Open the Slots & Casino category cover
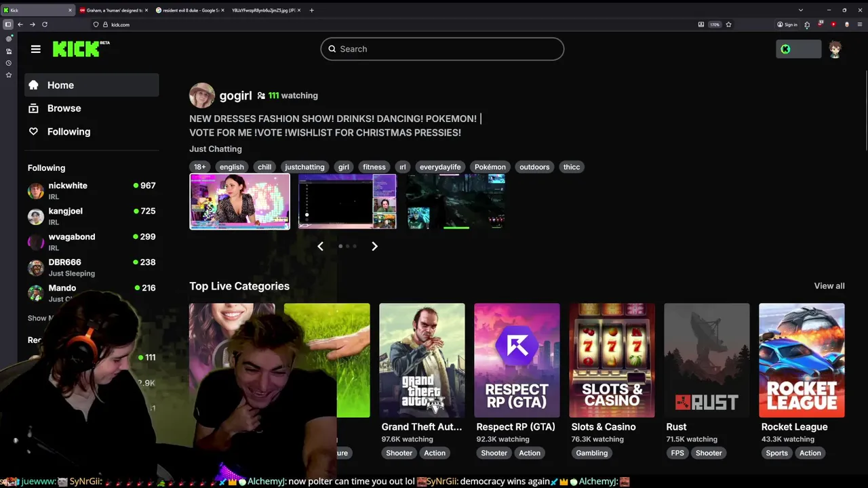This screenshot has height=488, width=868. pyautogui.click(x=612, y=360)
